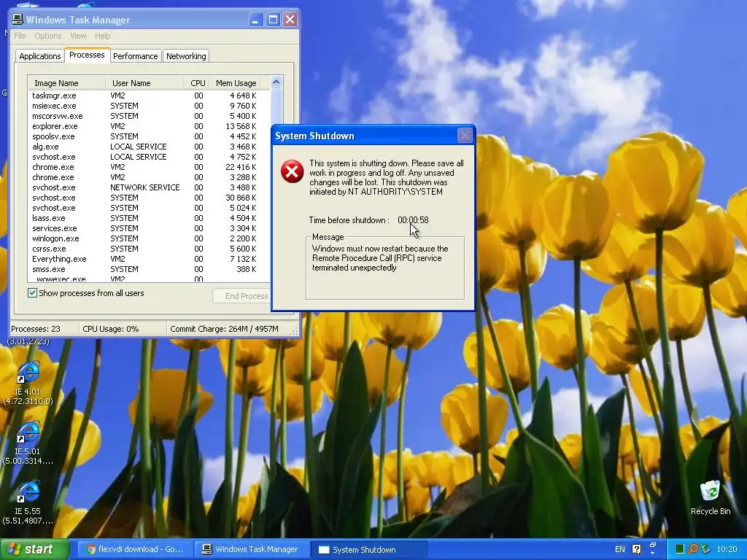Image resolution: width=747 pixels, height=560 pixels.
Task: Sort processes by CPU column header
Action: (x=197, y=83)
